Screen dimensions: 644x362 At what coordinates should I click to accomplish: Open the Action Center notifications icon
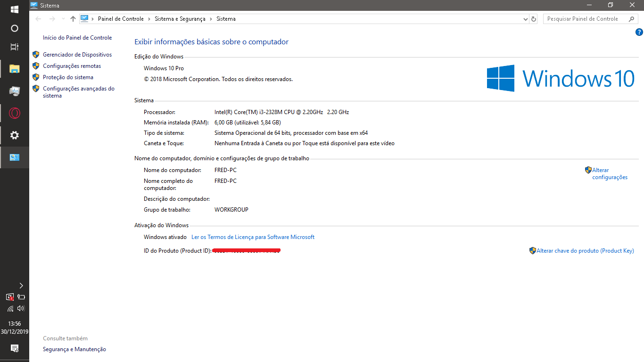[x=14, y=348]
